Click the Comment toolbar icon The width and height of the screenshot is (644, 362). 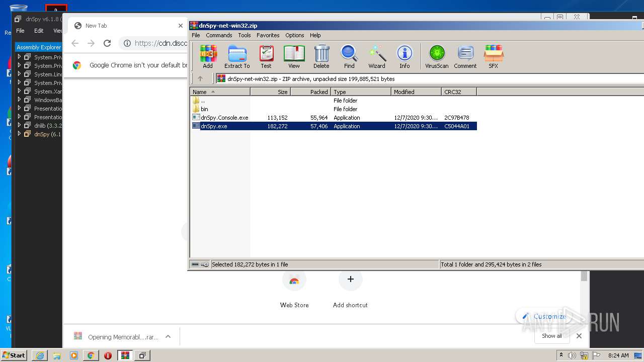[x=465, y=56]
